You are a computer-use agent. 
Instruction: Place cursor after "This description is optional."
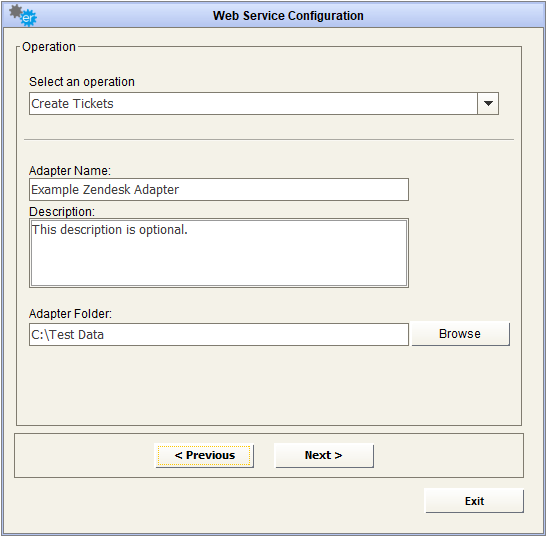point(189,230)
